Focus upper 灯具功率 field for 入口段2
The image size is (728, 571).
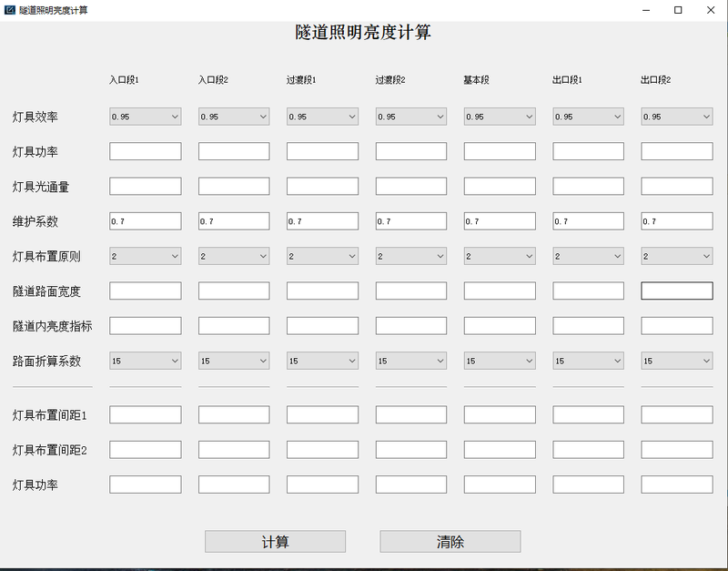click(x=234, y=151)
